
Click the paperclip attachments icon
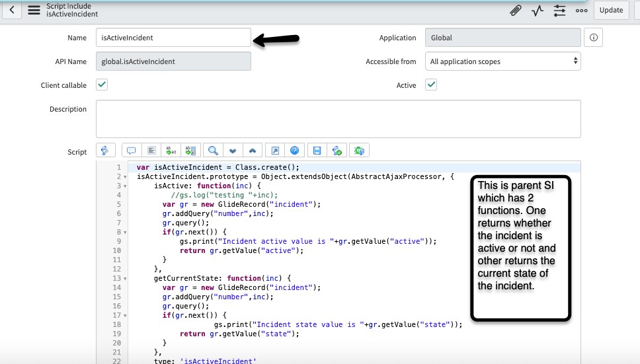pos(515,10)
